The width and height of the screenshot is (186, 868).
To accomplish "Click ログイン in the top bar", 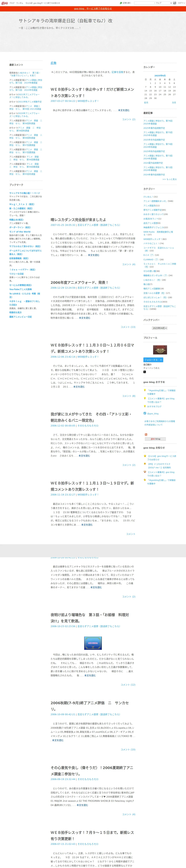I will point(182,3).
